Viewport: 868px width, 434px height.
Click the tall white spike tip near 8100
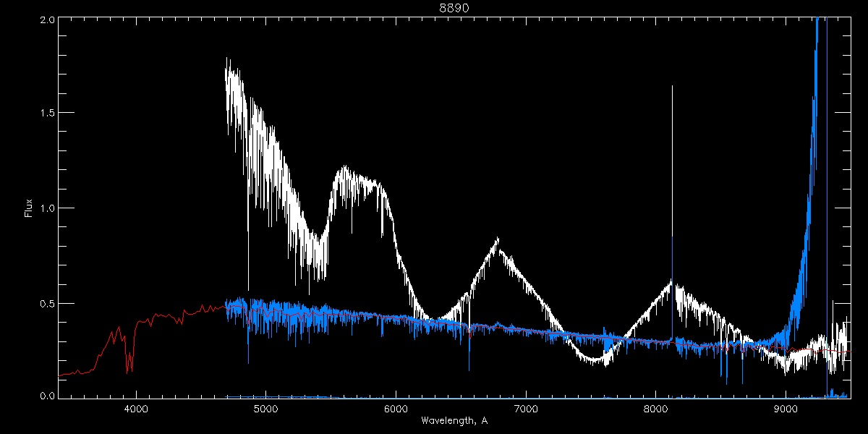coord(672,87)
